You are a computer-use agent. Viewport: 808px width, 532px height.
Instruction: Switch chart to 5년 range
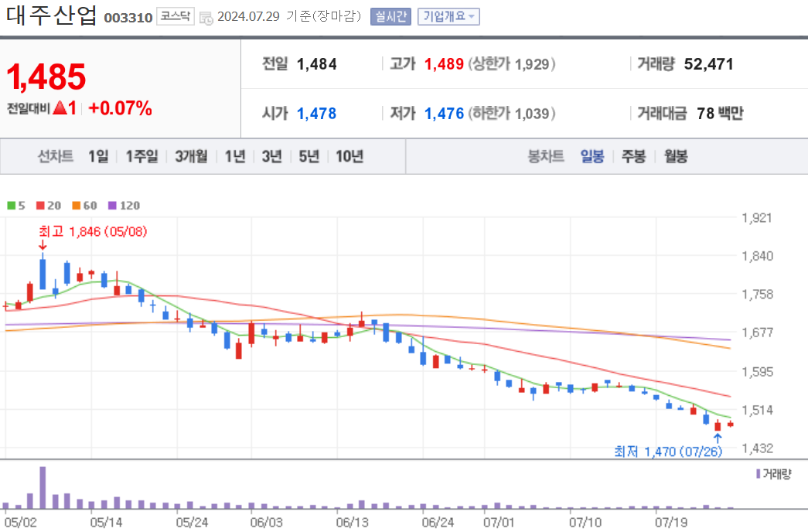pos(309,156)
